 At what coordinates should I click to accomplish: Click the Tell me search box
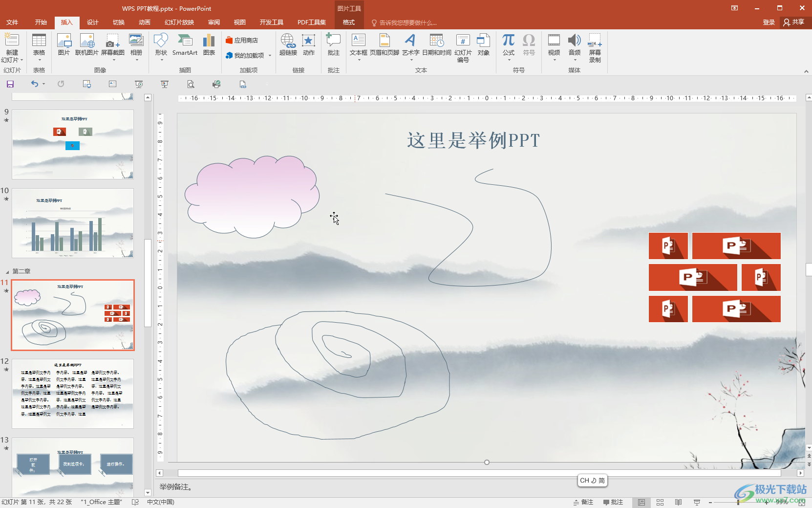405,22
